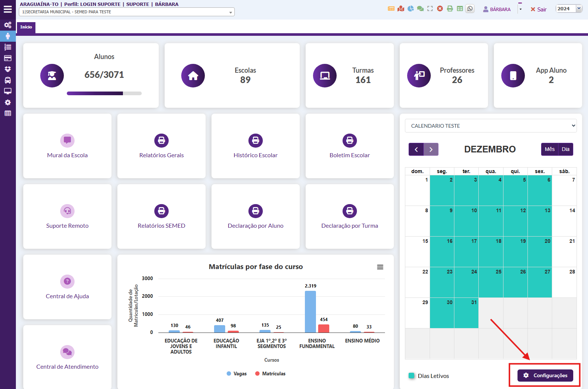Click Sair to log out

click(539, 10)
